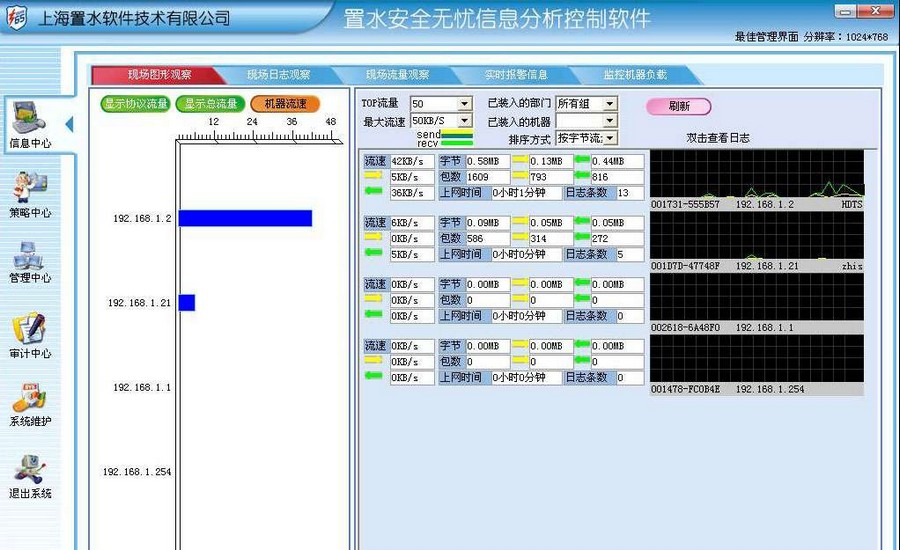Click the log count field showing 5

pyautogui.click(x=630, y=254)
